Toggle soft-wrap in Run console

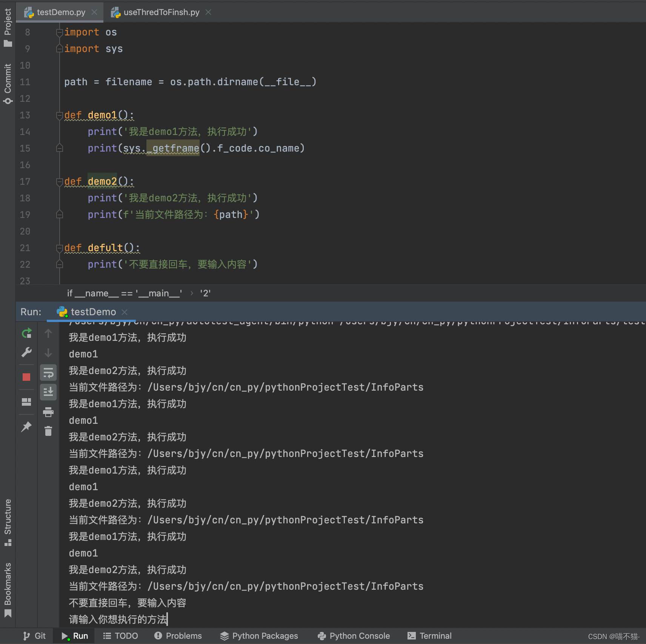[x=48, y=373]
